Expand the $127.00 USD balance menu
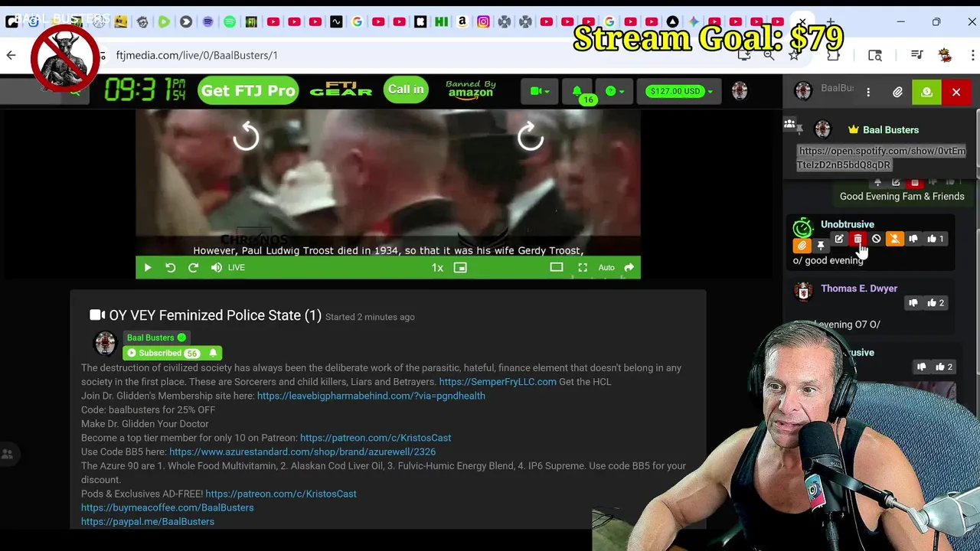The width and height of the screenshot is (980, 551). tap(679, 91)
